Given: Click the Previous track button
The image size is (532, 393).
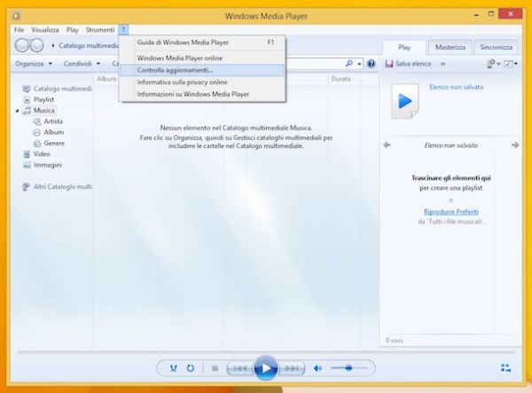Looking at the screenshot, I should (x=239, y=367).
